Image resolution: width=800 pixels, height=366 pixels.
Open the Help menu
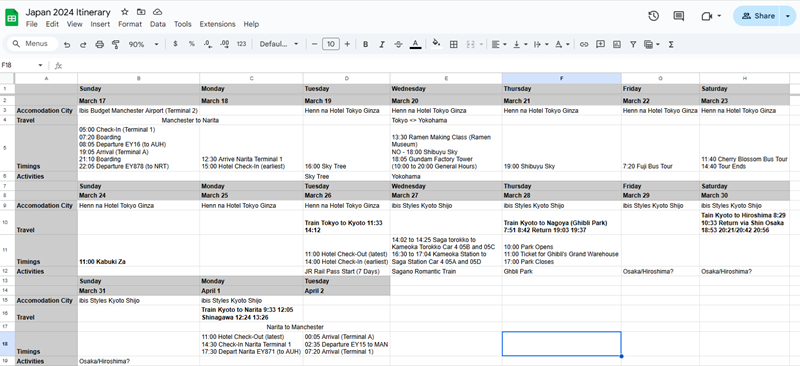pyautogui.click(x=251, y=24)
